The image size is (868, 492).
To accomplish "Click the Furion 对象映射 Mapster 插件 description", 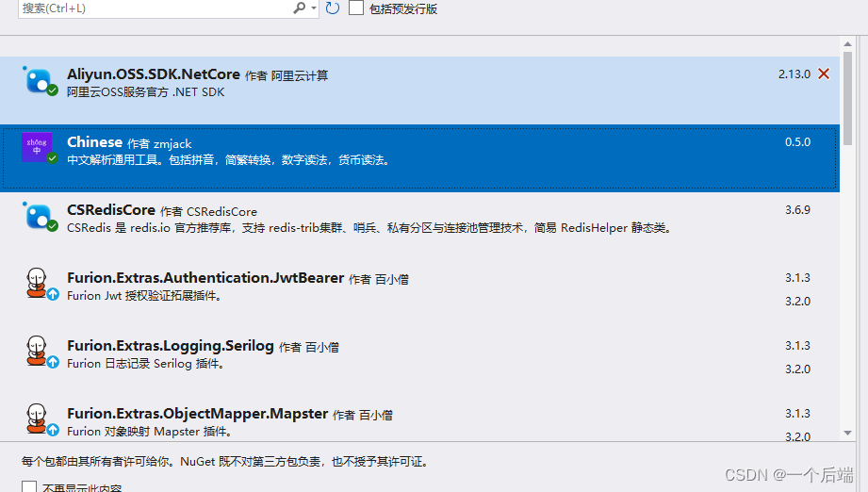I will 150,432.
